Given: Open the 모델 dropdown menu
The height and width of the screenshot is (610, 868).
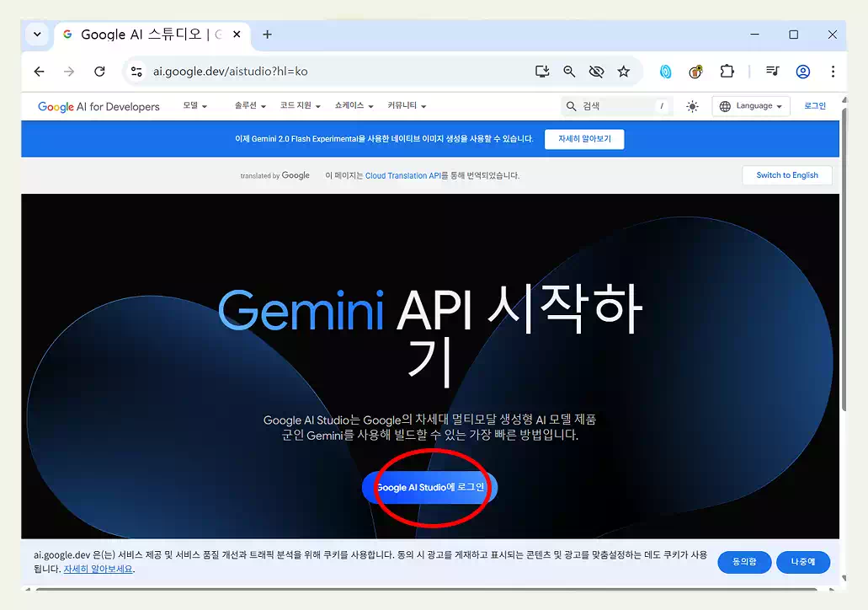Looking at the screenshot, I should point(194,105).
